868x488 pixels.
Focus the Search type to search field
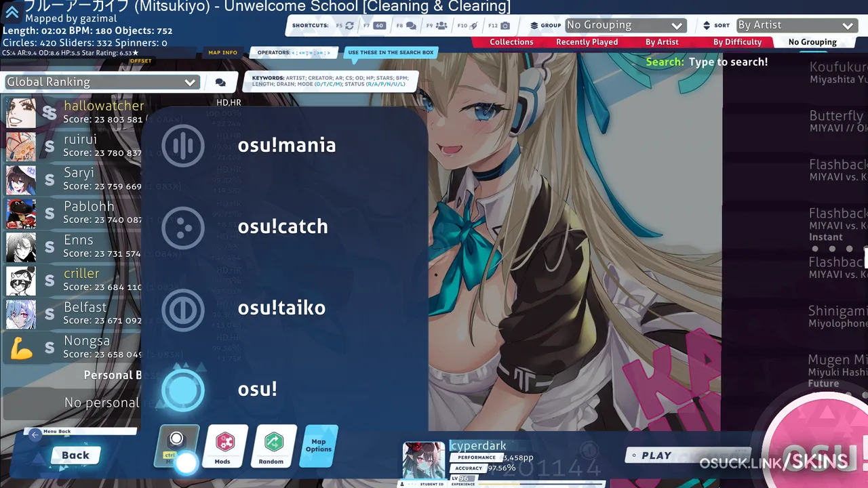click(x=728, y=62)
